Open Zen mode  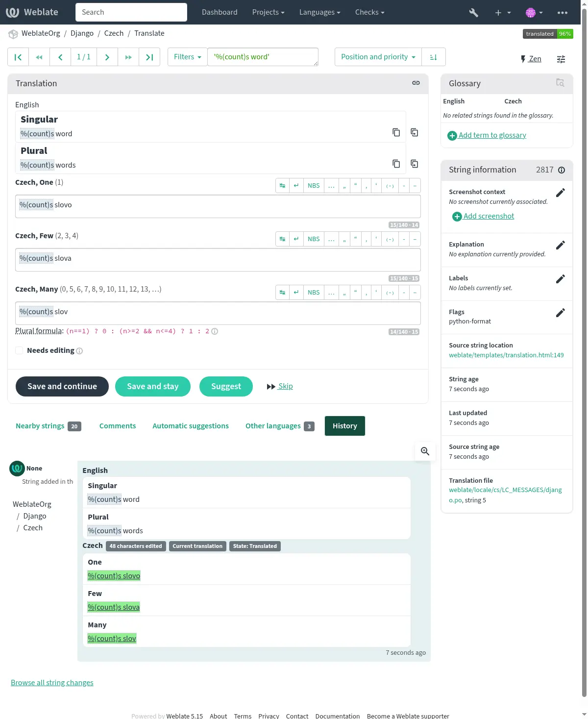point(531,59)
